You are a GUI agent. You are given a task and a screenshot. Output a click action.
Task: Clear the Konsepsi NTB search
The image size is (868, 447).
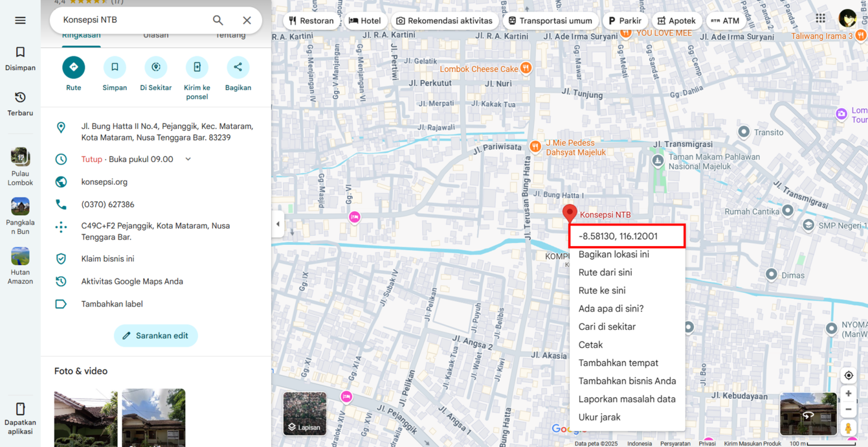[x=247, y=20]
